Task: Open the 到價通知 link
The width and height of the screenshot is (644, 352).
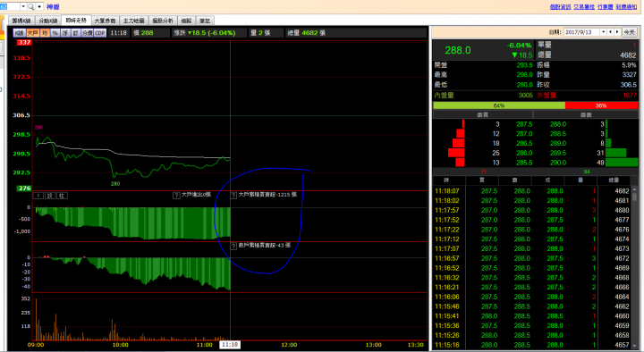Action: pyautogui.click(x=626, y=7)
